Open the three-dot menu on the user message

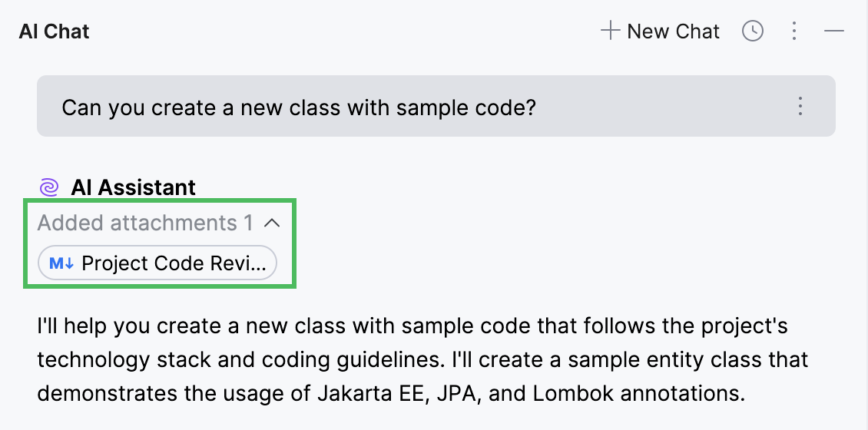point(800,106)
